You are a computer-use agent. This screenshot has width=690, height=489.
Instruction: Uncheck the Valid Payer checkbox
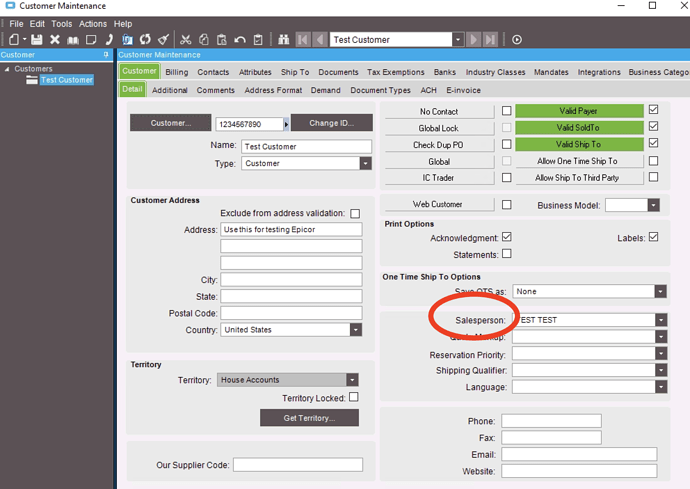pyautogui.click(x=653, y=110)
